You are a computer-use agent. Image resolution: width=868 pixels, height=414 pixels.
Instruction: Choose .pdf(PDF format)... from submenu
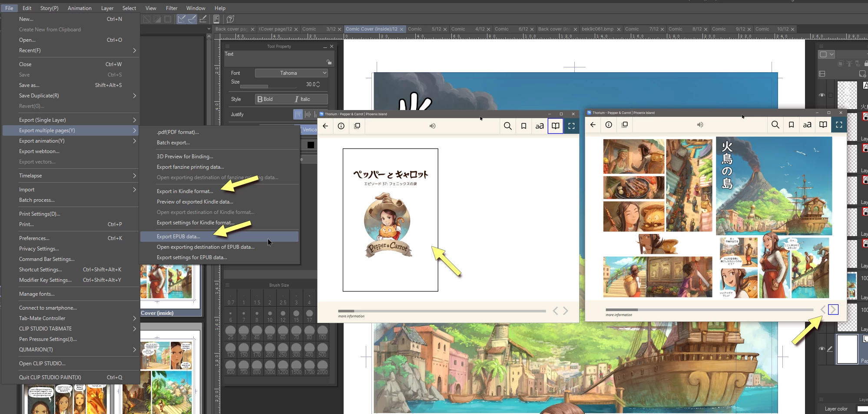tap(219, 132)
